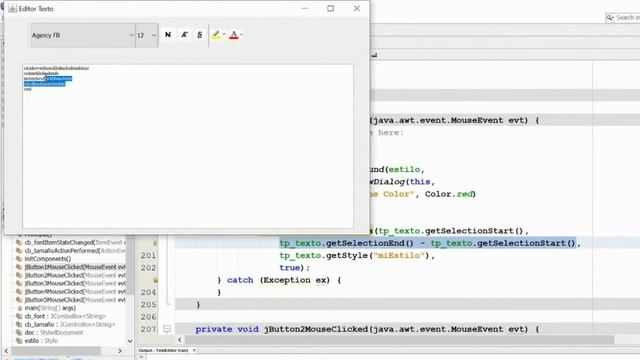Click the red text color A icon
The height and width of the screenshot is (360, 640).
[x=234, y=35]
